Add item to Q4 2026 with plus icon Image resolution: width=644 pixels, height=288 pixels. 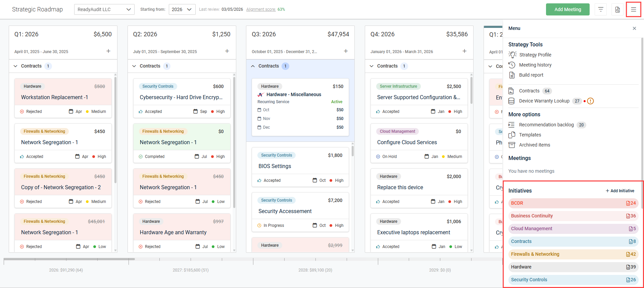(x=464, y=51)
